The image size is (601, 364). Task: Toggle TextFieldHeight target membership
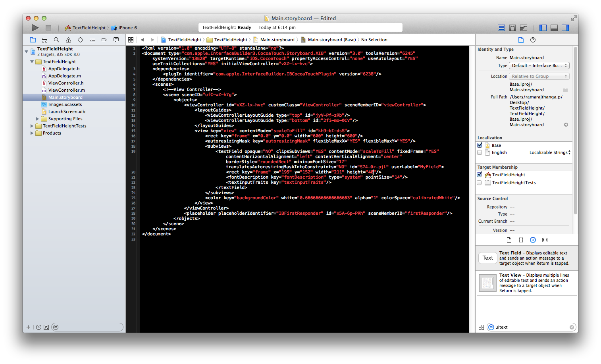click(480, 175)
